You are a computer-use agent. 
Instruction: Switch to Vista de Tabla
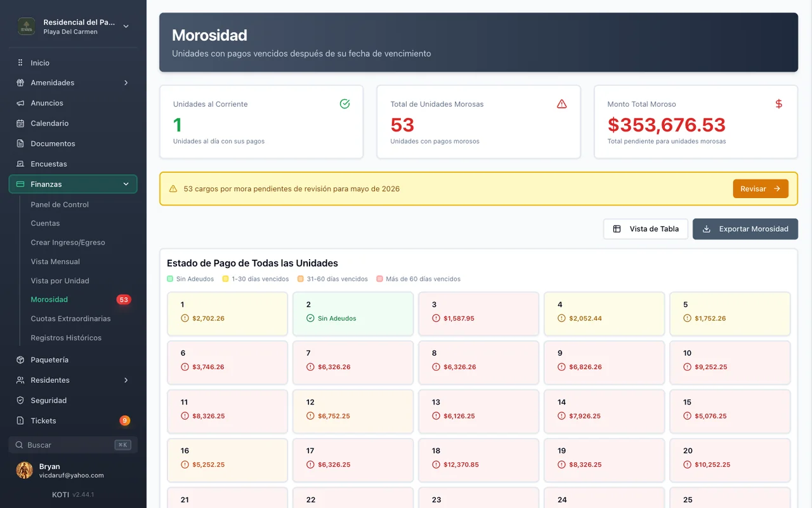[646, 229]
